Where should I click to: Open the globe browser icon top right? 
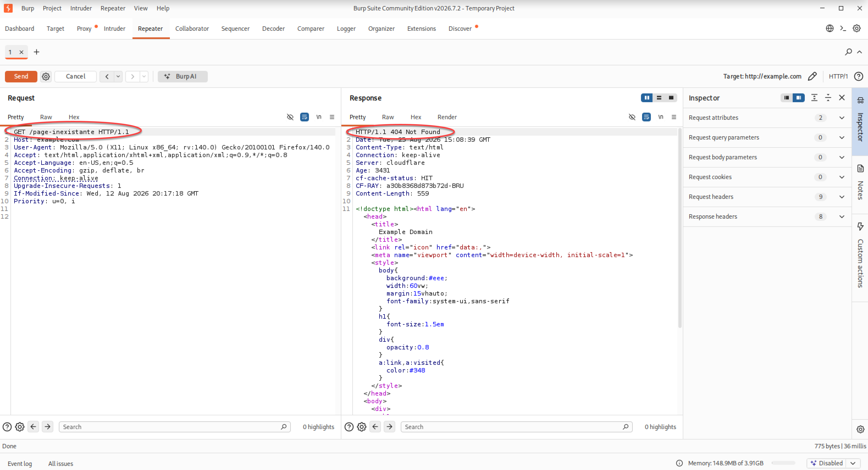830,28
